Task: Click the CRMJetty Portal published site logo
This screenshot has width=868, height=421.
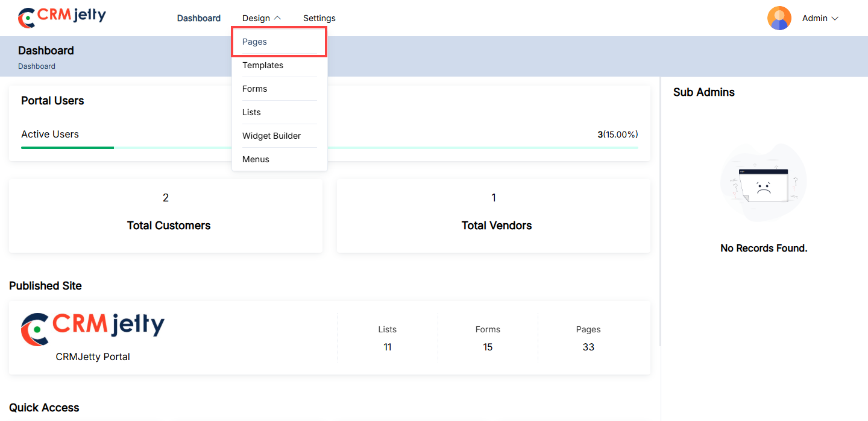Action: click(93, 329)
